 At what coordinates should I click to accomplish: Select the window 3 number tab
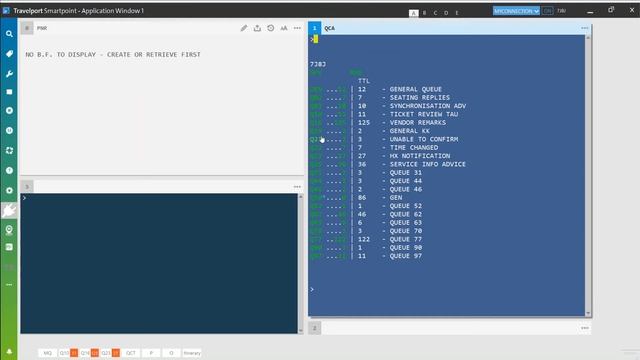[27, 187]
